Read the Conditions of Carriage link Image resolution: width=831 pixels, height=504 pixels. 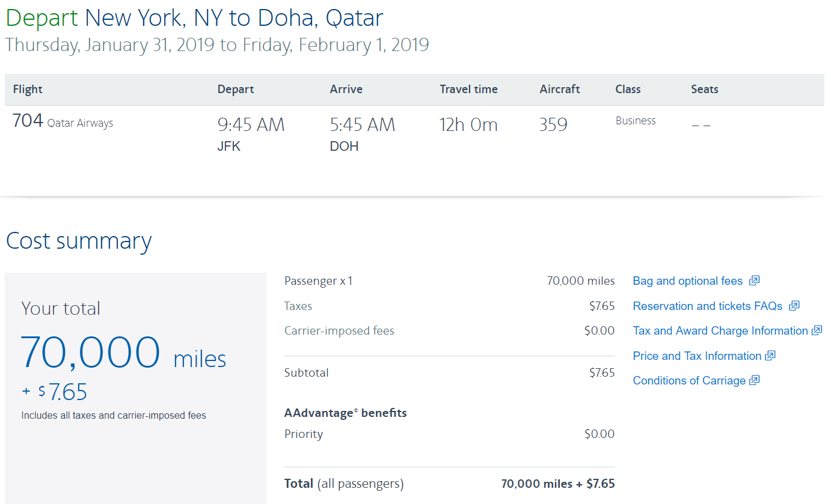[688, 381]
